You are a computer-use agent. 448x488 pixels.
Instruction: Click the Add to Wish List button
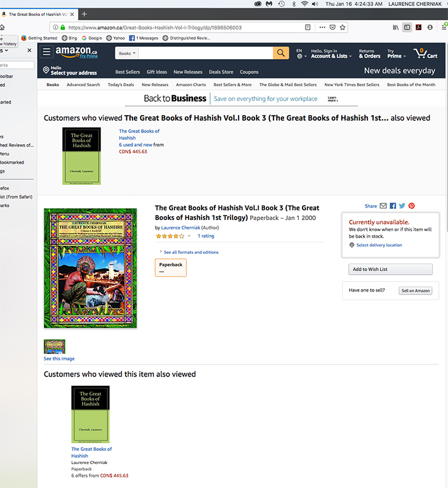(x=391, y=269)
